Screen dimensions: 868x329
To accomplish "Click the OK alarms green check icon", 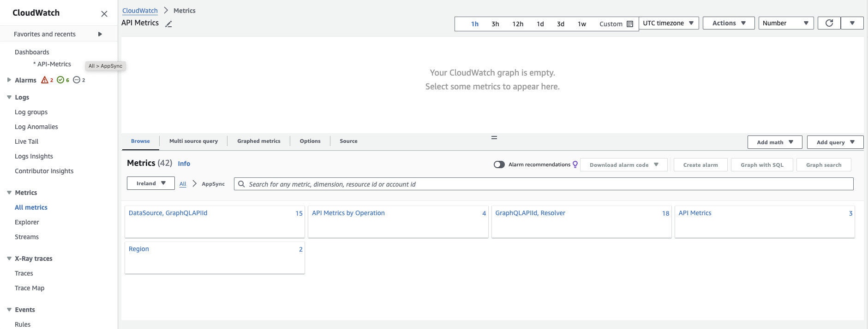I will click(60, 80).
